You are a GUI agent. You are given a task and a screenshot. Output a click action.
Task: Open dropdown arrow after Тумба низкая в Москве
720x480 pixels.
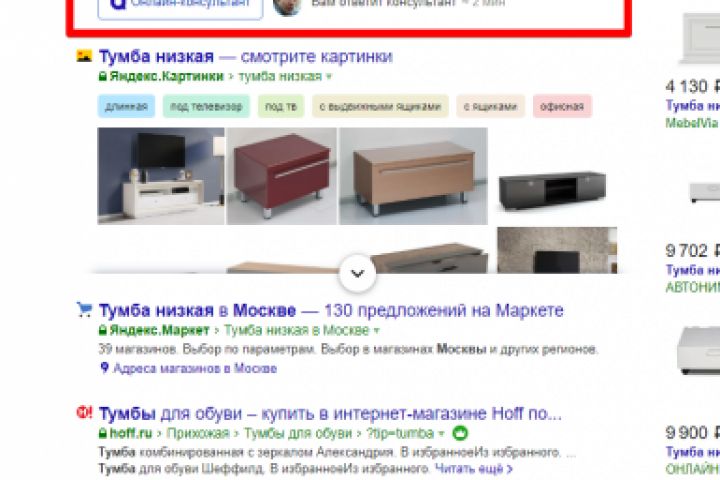pos(377,330)
